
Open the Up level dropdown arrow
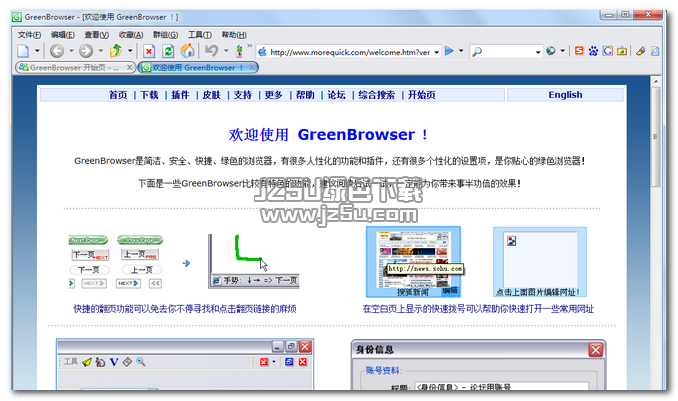[130, 51]
